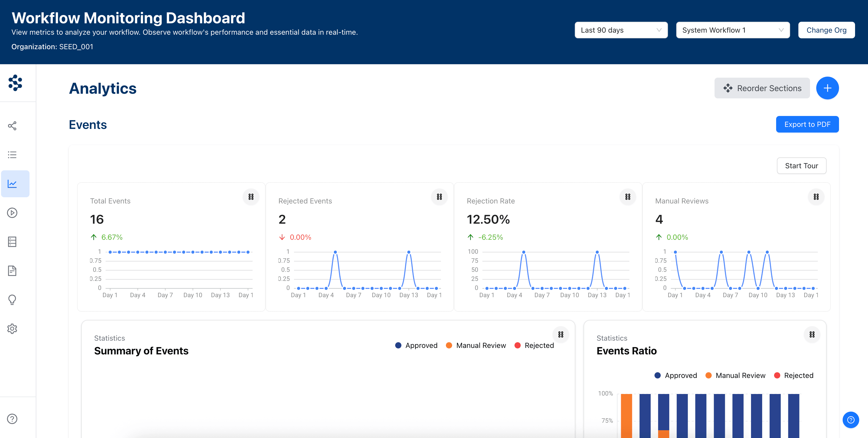The height and width of the screenshot is (438, 868).
Task: Grab the Total Events card drag handle
Action: click(251, 197)
